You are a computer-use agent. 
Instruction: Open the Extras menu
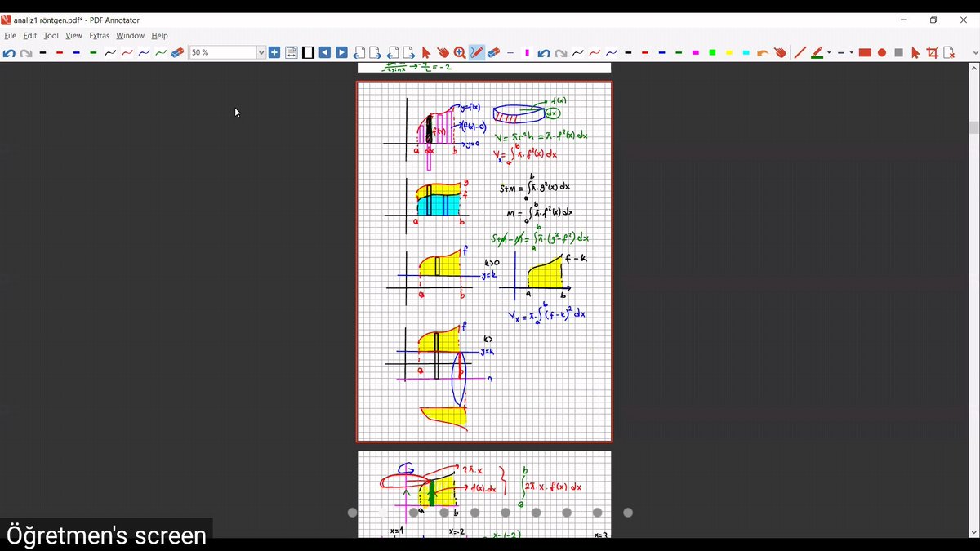pos(100,36)
